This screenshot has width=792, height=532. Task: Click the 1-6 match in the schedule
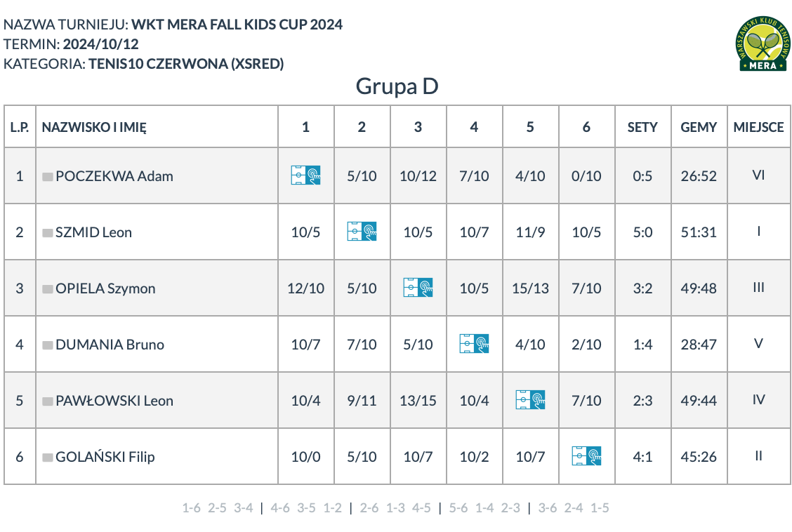click(x=192, y=507)
